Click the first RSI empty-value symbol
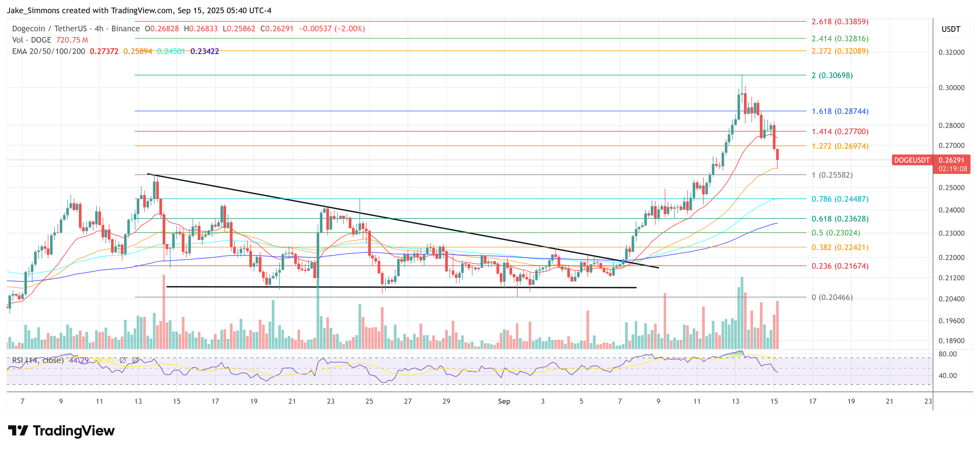The image size is (980, 451). [123, 360]
